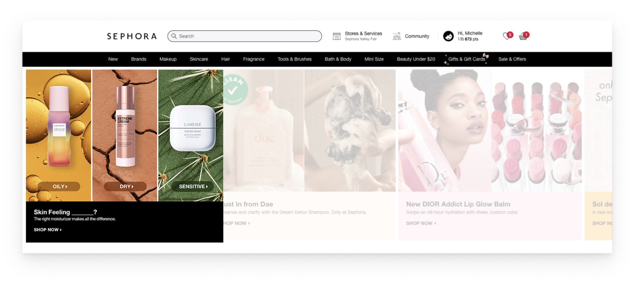Image resolution: width=644 pixels, height=306 pixels.
Task: Open Stores & Services Sephora Valley Fair
Action: (x=363, y=36)
